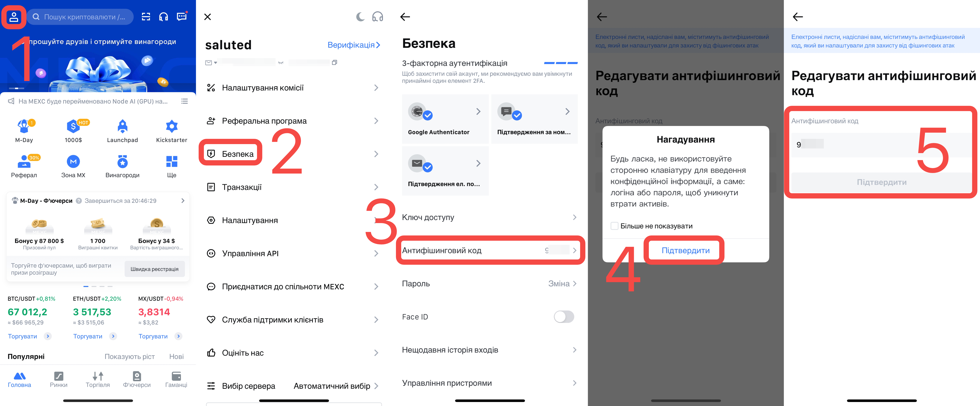Click the Швидка реєстрація button

[155, 269]
